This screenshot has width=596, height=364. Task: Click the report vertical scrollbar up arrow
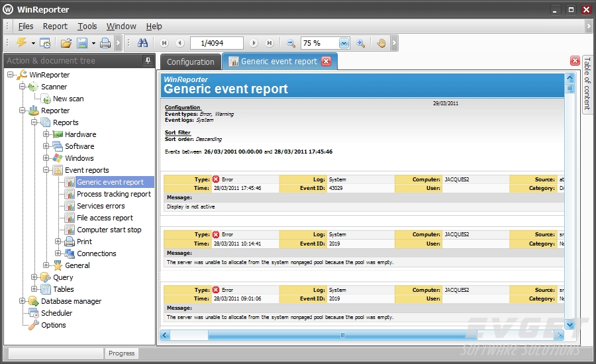570,78
